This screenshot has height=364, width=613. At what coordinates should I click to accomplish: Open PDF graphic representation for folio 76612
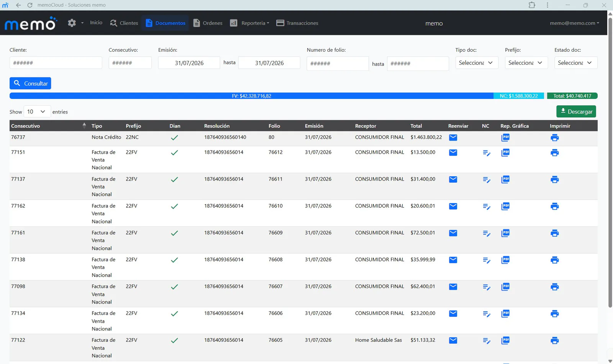[x=505, y=152]
